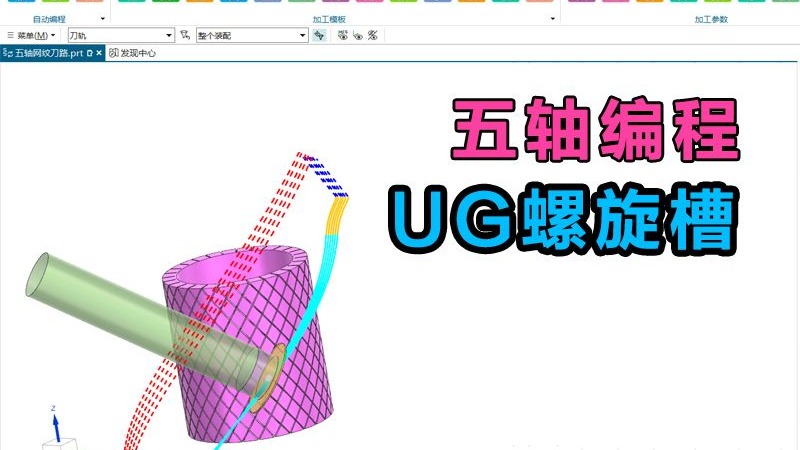This screenshot has height=450, width=800.
Task: Click the 加工模板 group label
Action: tap(329, 19)
